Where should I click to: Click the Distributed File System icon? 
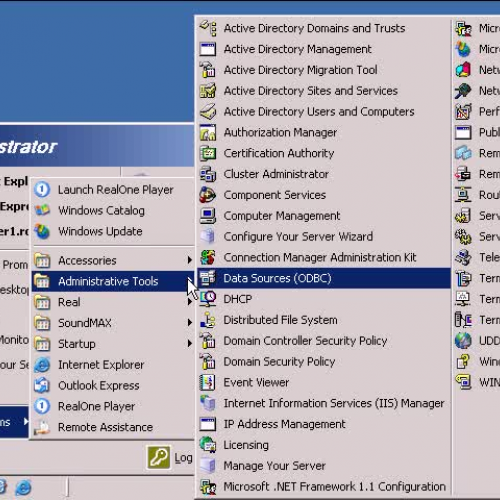[208, 320]
